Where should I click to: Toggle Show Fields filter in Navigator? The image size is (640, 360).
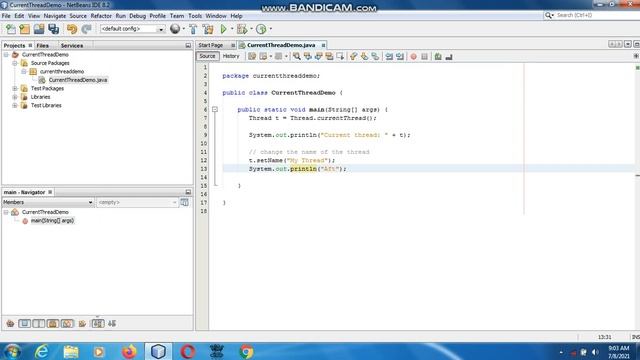coord(24,324)
